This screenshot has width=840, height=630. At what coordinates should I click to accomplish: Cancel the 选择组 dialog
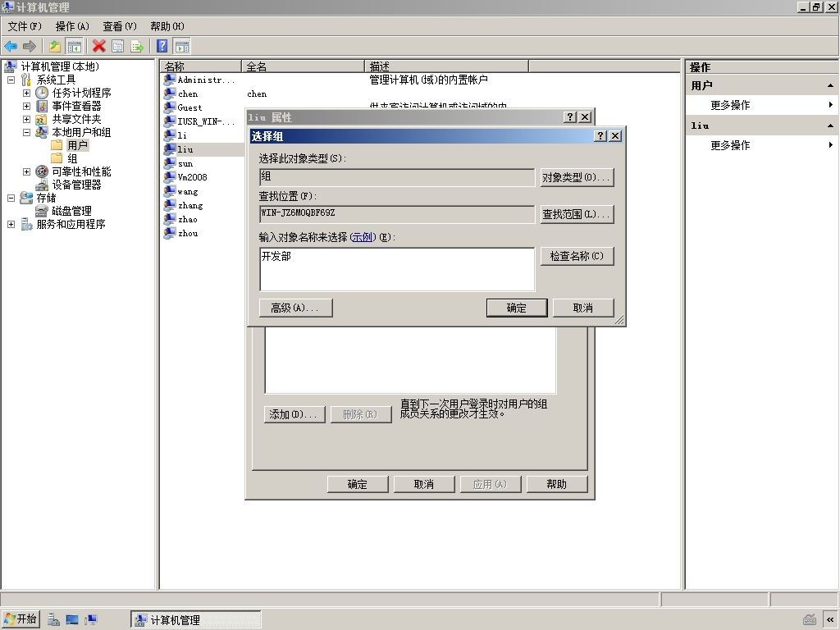point(583,308)
